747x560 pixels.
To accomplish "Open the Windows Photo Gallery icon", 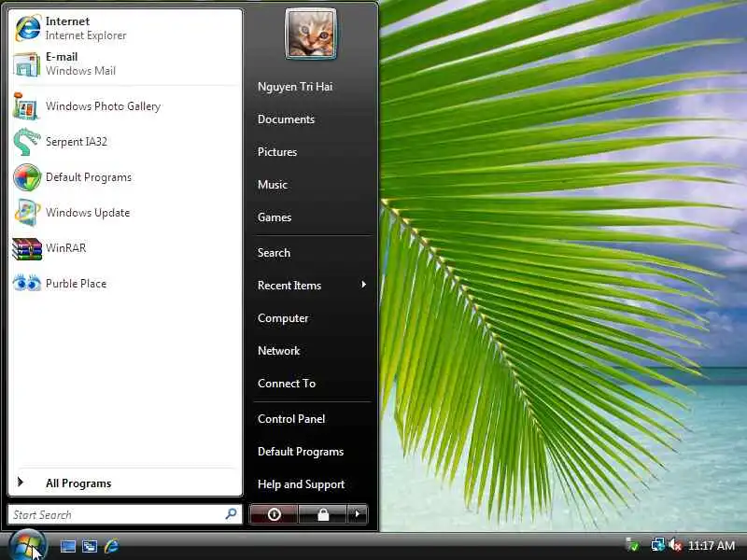I will pyautogui.click(x=26, y=106).
